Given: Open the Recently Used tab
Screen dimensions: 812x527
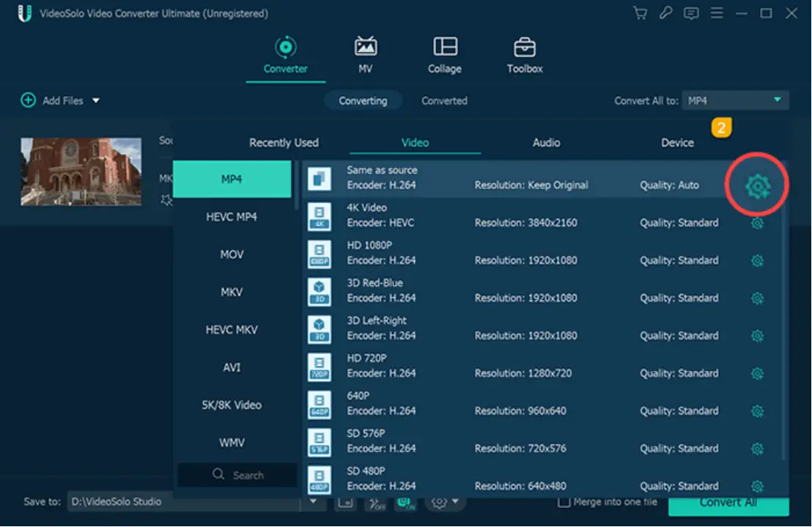Looking at the screenshot, I should [x=284, y=142].
